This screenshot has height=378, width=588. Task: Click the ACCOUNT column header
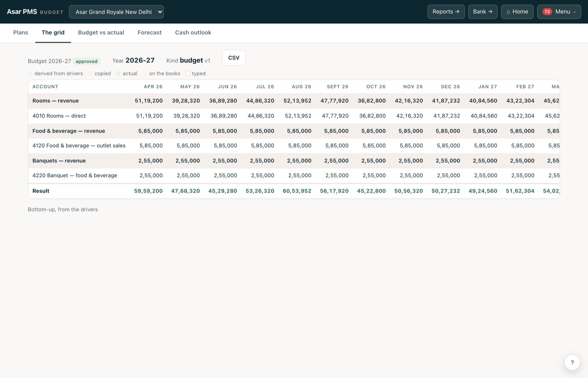[x=45, y=87]
